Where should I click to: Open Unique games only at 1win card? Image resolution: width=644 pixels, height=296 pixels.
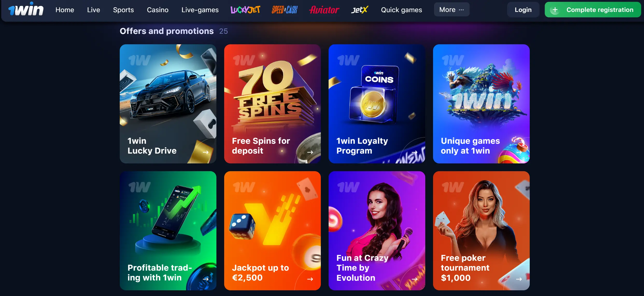pos(481,104)
